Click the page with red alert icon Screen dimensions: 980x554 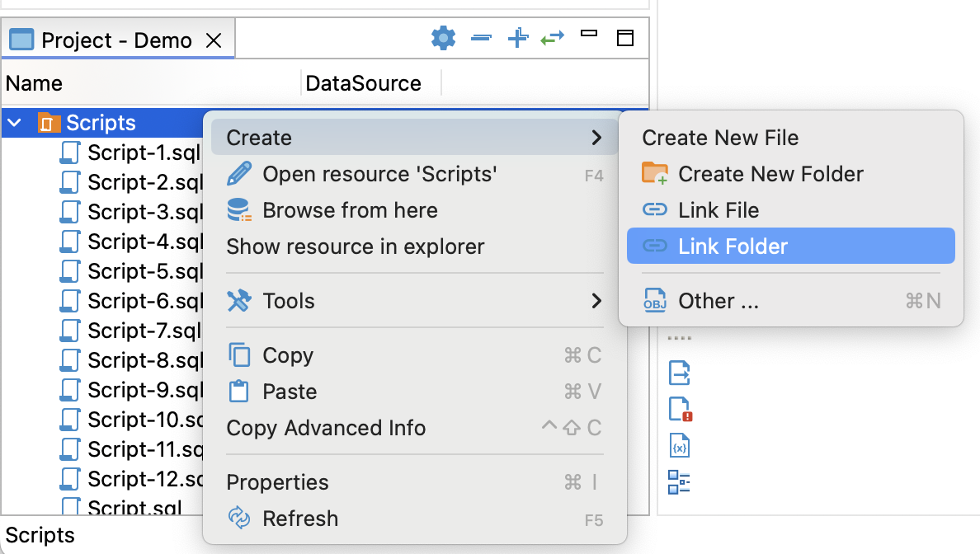pos(679,409)
